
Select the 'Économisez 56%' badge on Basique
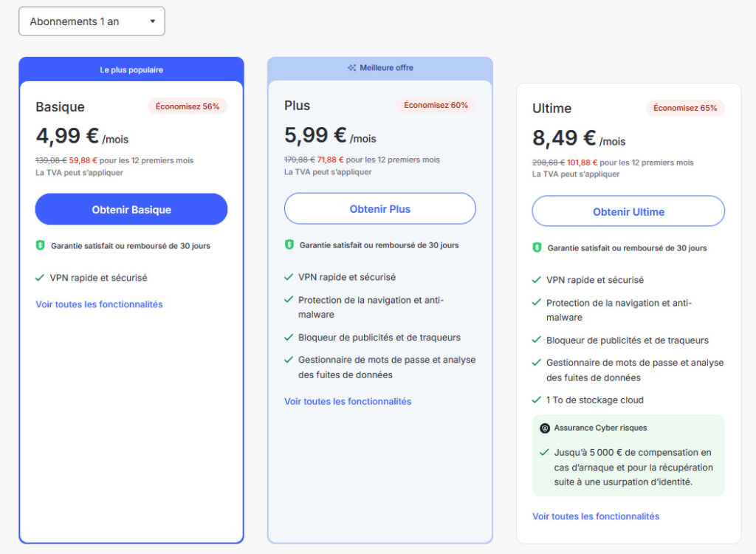(188, 106)
